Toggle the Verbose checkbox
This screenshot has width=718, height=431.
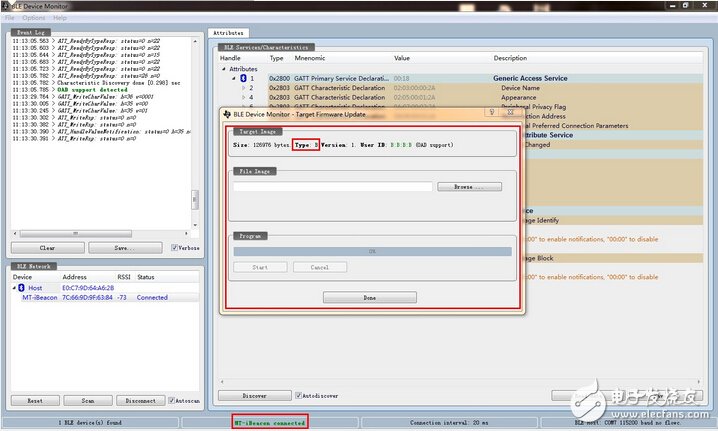[175, 247]
